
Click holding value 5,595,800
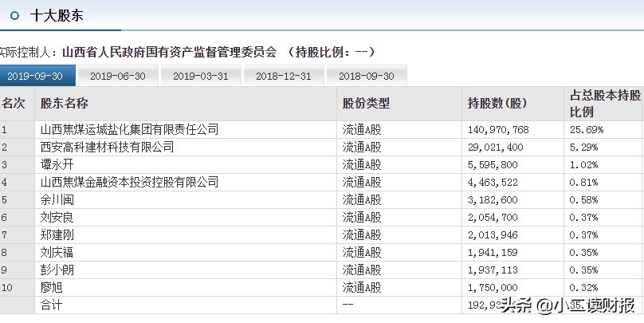point(493,165)
